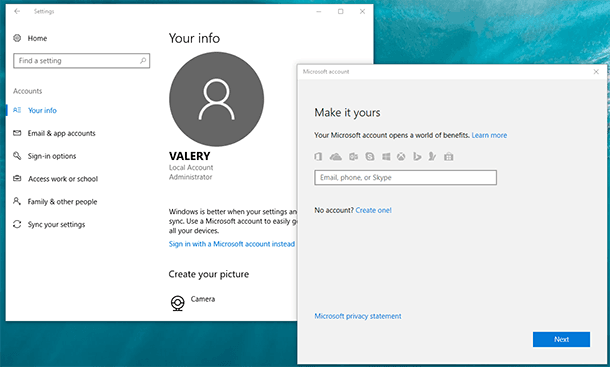Click the Create one! link

pyautogui.click(x=373, y=210)
